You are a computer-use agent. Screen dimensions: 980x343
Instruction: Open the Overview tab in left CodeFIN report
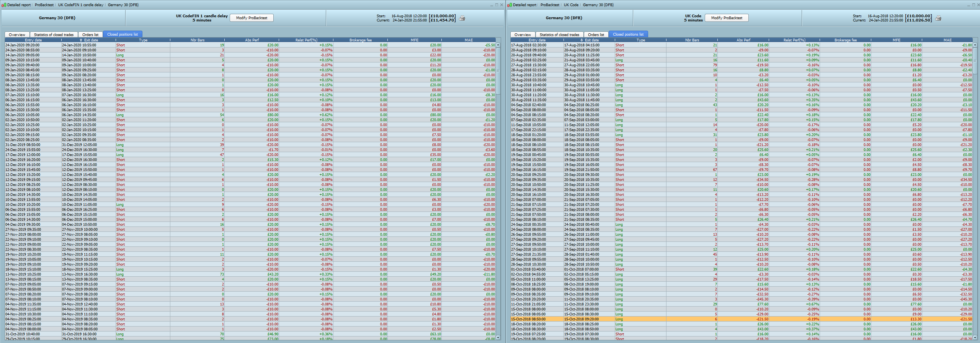[x=17, y=34]
